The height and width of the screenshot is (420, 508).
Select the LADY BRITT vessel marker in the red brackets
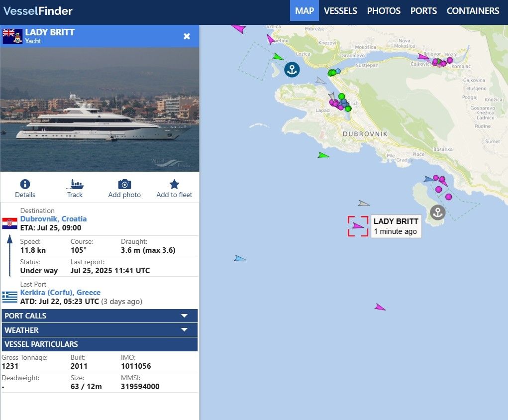pos(358,226)
